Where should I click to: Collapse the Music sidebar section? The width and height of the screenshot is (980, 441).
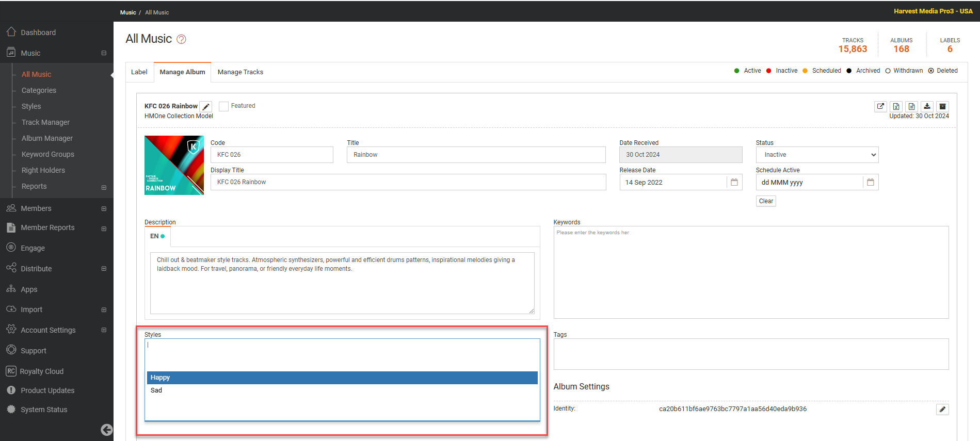[x=104, y=53]
